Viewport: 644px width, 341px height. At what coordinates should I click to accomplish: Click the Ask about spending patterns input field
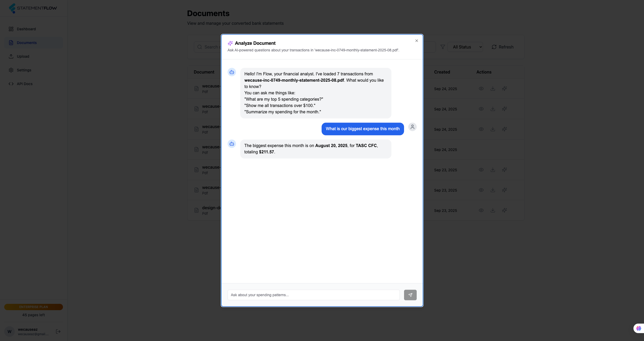tap(313, 295)
